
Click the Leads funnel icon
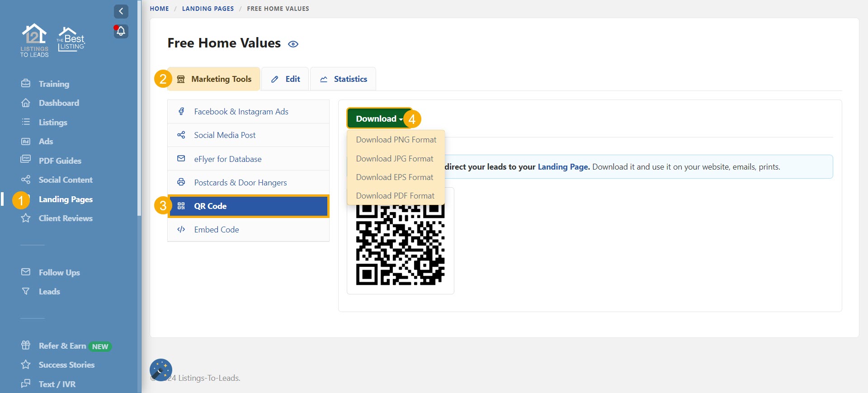26,292
